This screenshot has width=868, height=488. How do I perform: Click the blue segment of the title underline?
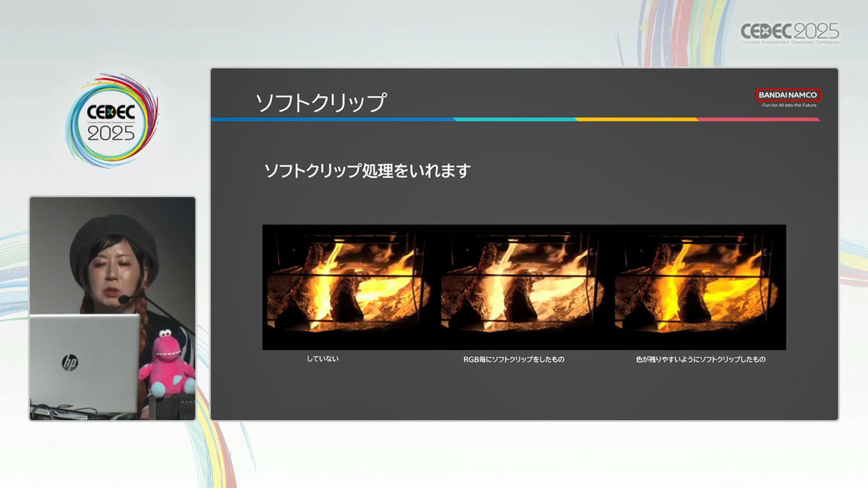[331, 119]
